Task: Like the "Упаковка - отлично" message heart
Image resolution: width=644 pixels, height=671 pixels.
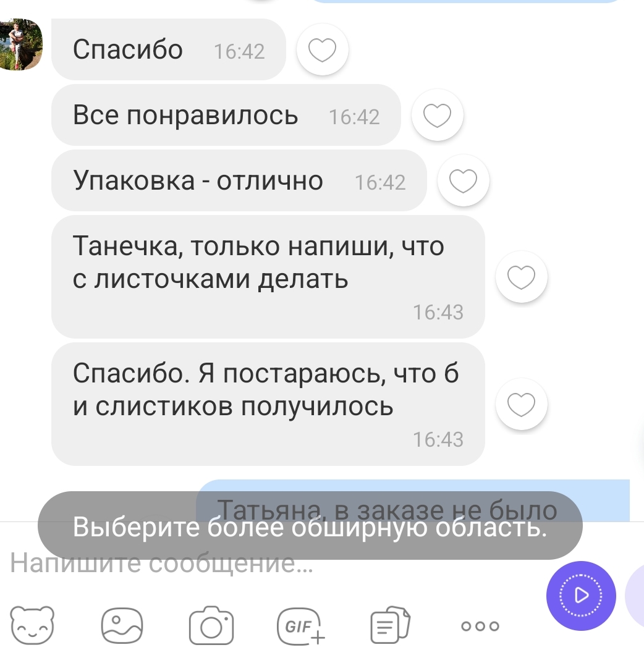Action: point(464,180)
